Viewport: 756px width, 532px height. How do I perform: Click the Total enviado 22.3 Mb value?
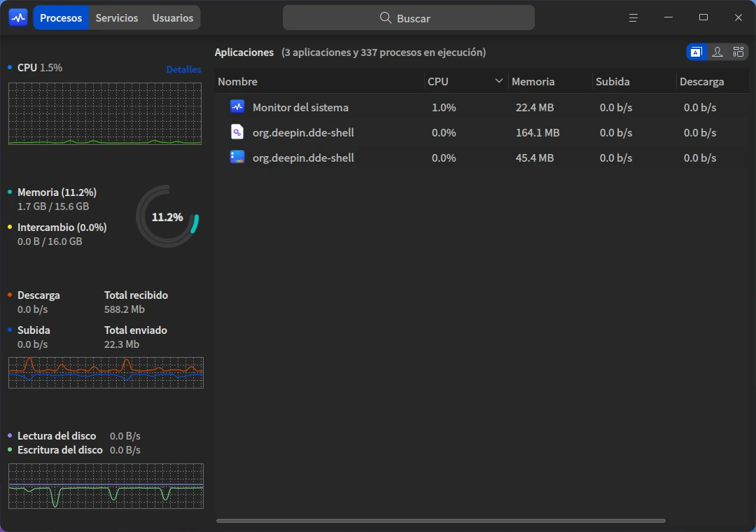point(122,344)
